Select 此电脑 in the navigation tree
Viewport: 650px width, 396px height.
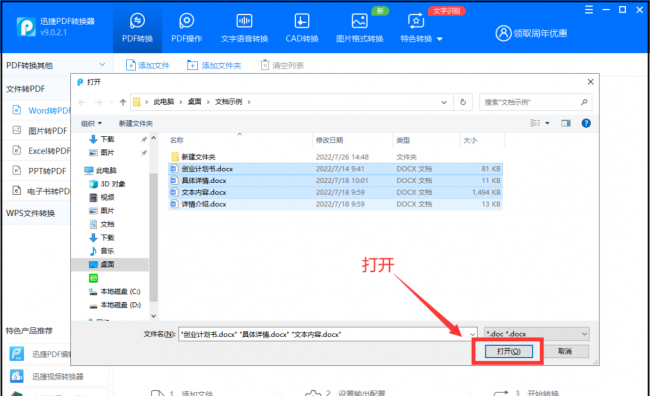coord(100,170)
